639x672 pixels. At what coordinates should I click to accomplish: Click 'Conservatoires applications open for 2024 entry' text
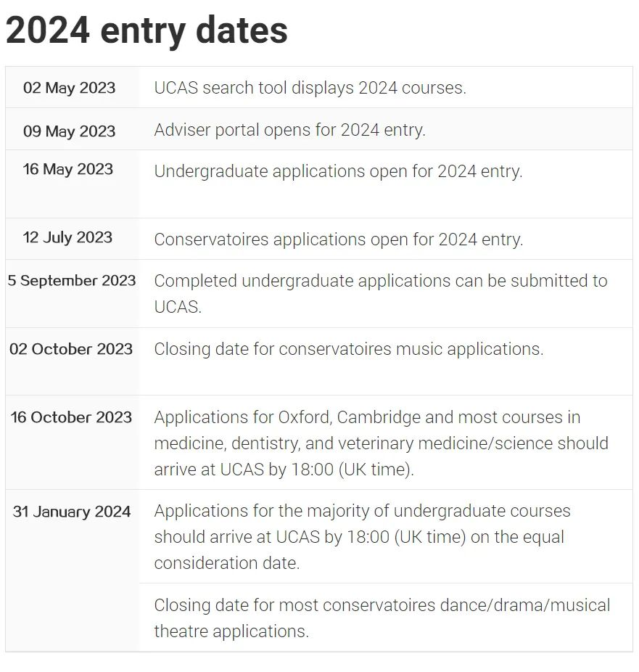338,239
